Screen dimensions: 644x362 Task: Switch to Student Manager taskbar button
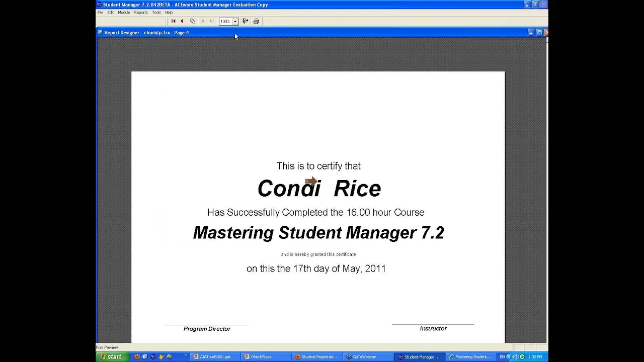420,356
